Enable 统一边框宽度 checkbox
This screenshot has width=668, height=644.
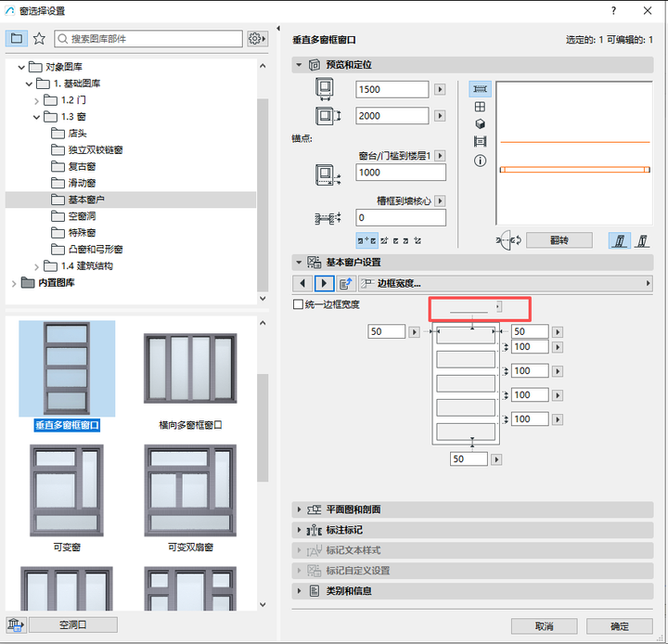(298, 304)
